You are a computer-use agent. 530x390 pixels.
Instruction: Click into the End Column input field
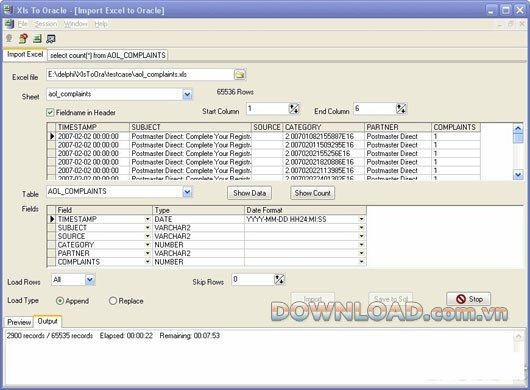pyautogui.click(x=375, y=109)
